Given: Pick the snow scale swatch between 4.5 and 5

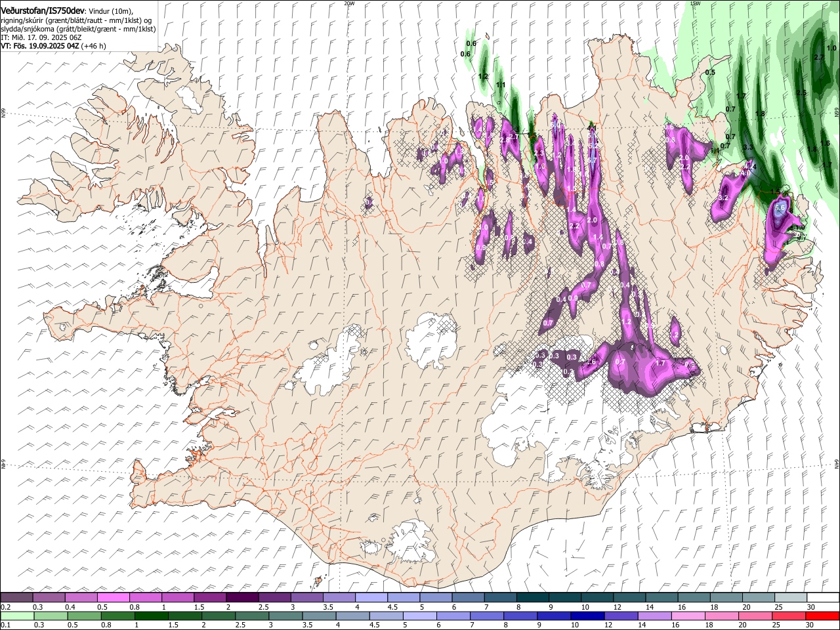Looking at the screenshot, I should [404, 597].
